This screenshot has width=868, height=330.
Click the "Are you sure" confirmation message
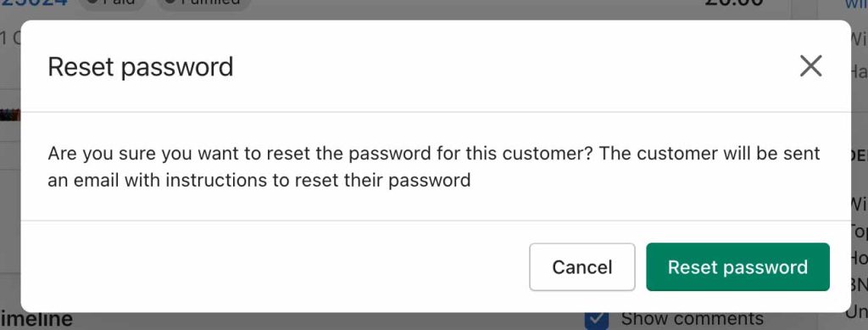[x=433, y=166]
